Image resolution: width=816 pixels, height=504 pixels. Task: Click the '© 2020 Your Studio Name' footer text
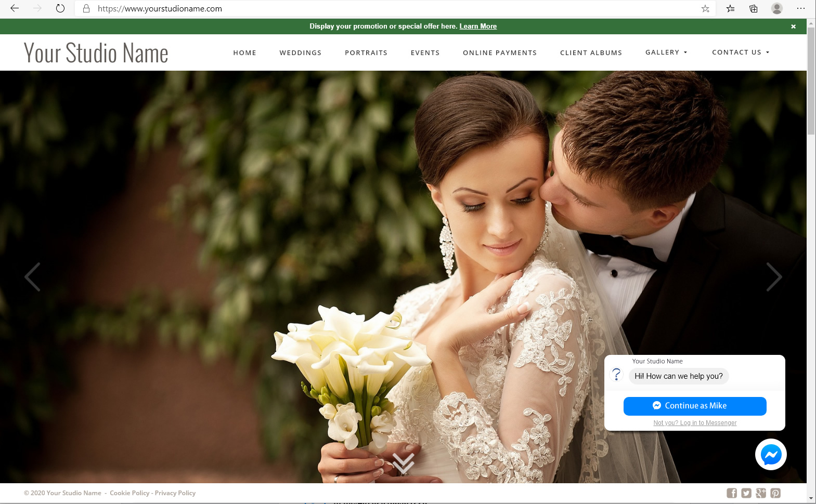click(62, 493)
